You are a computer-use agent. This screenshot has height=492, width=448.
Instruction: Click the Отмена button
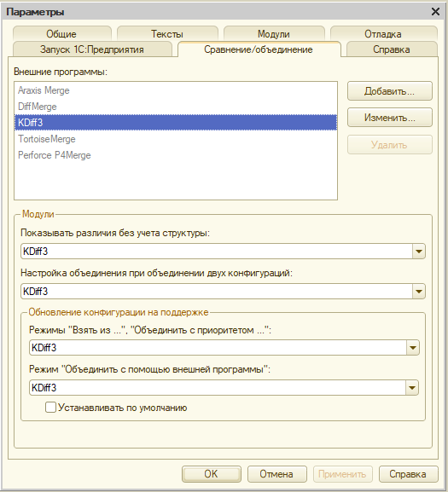(x=276, y=474)
